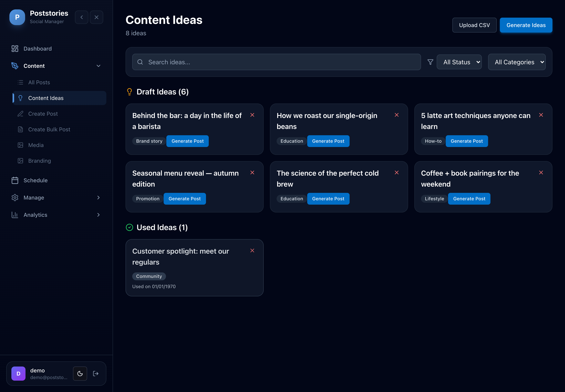
Task: Delete the Customer spotlight used idea
Action: click(252, 250)
